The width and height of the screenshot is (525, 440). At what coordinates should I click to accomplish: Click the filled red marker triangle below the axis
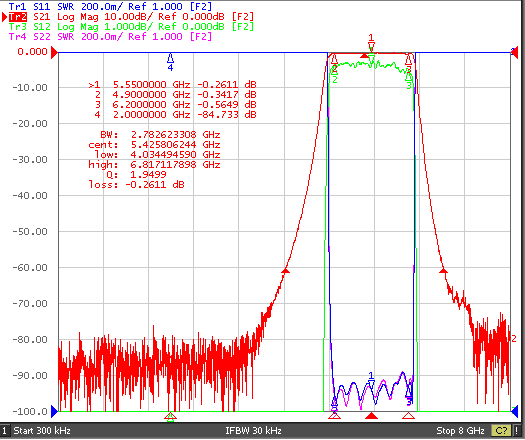click(371, 416)
